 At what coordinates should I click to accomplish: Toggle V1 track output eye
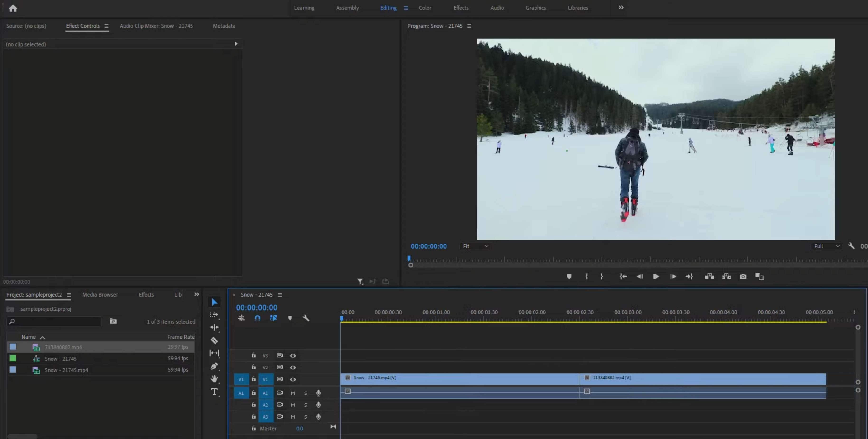click(x=293, y=379)
